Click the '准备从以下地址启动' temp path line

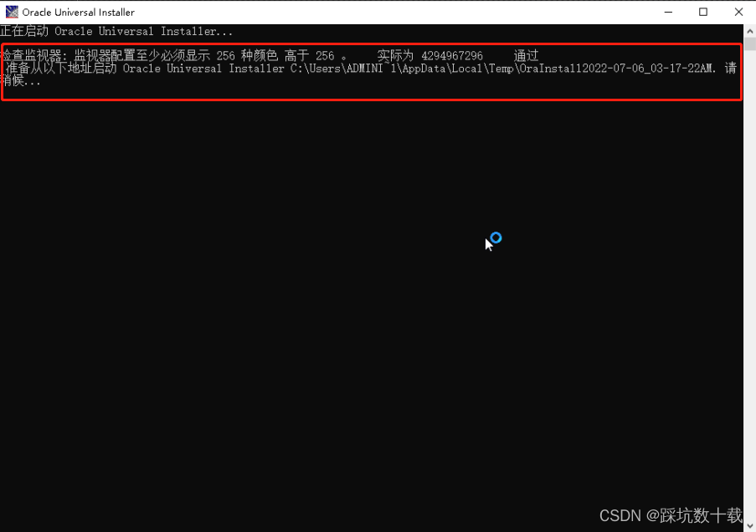click(x=371, y=69)
